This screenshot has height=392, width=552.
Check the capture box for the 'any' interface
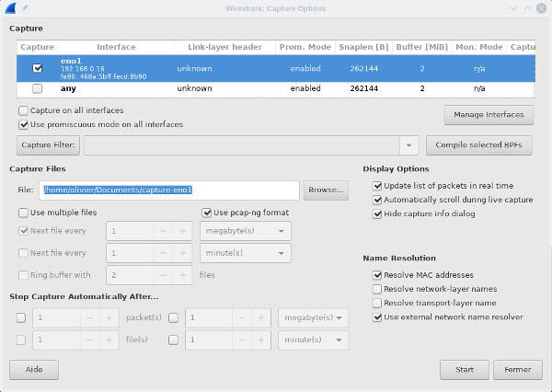click(x=37, y=89)
